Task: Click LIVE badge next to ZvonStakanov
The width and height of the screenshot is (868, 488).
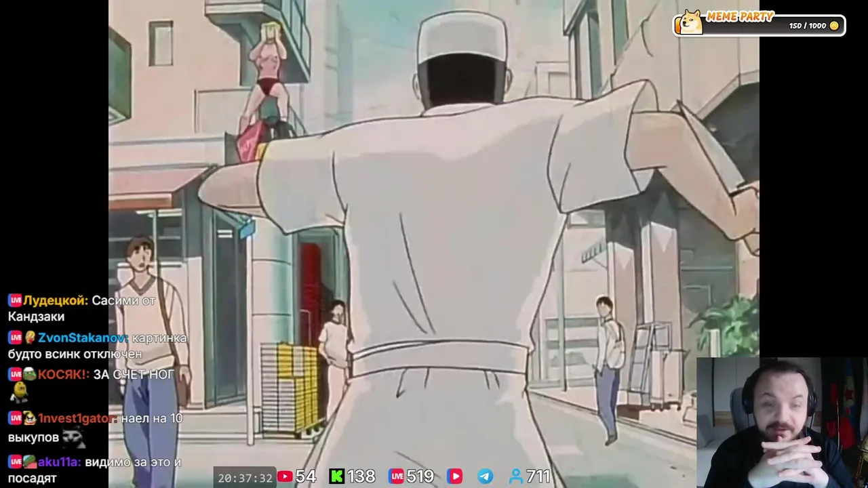Action: point(15,338)
